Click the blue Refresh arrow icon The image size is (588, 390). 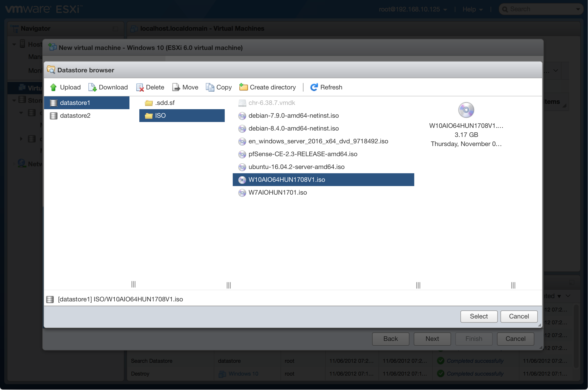click(x=314, y=87)
